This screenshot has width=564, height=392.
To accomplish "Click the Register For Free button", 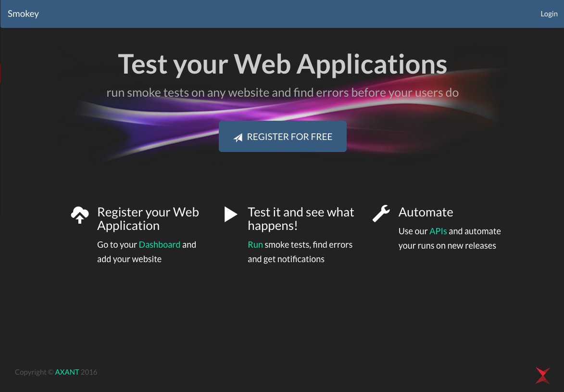I will click(282, 137).
